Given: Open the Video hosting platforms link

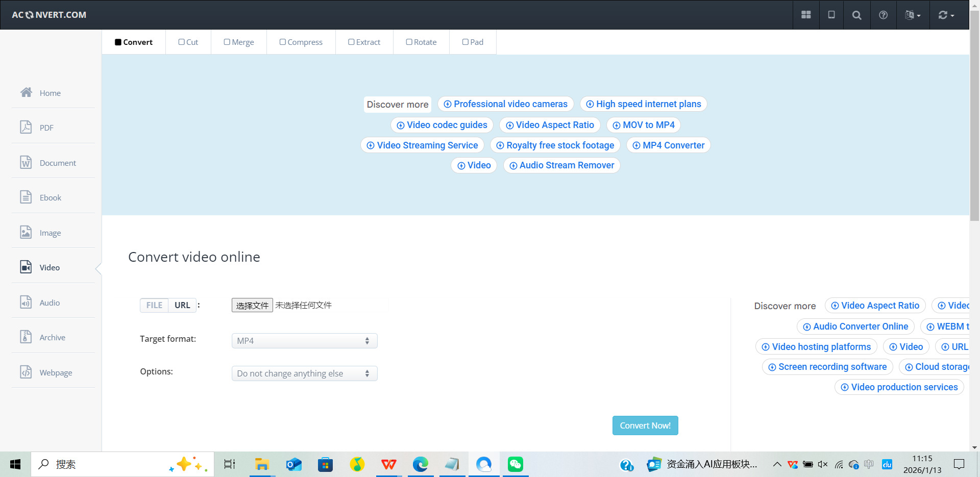Looking at the screenshot, I should tap(817, 347).
